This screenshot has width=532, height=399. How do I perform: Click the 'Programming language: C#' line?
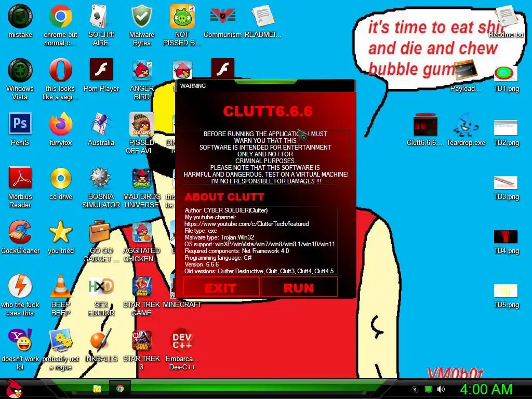218,258
